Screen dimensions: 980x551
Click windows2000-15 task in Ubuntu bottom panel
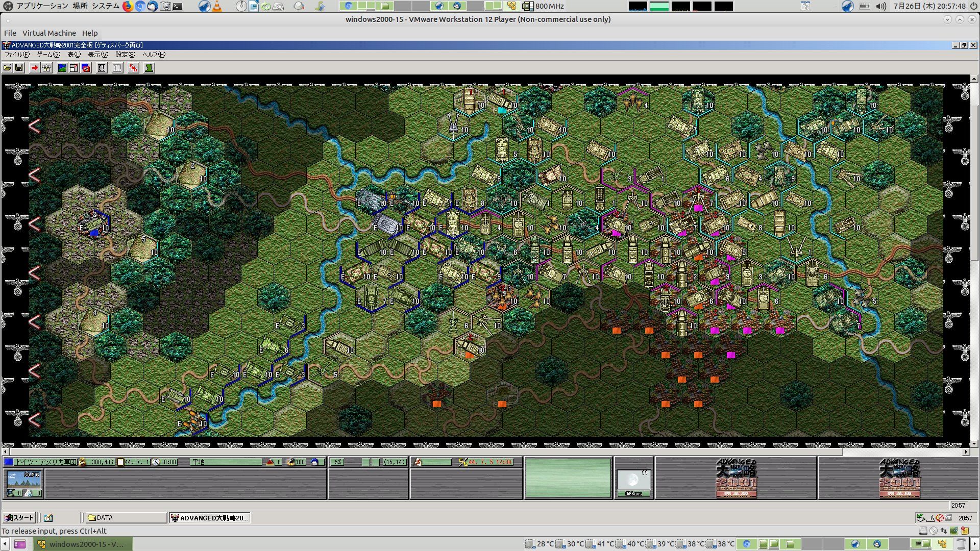click(x=83, y=544)
